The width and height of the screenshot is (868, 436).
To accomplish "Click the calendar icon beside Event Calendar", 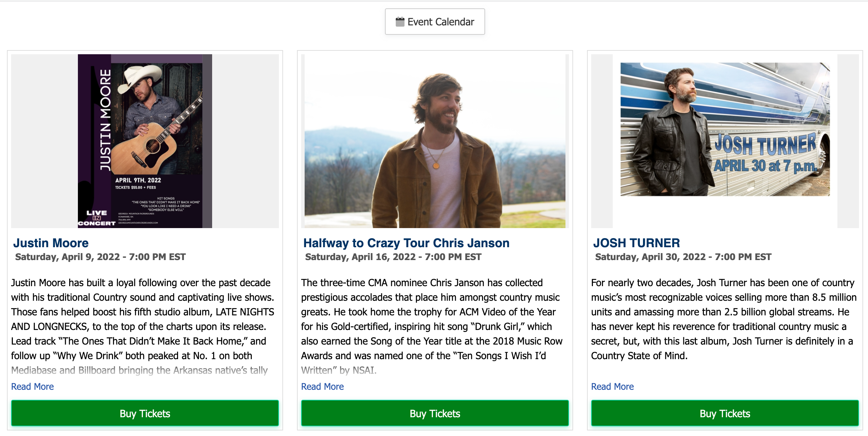I will pos(400,22).
